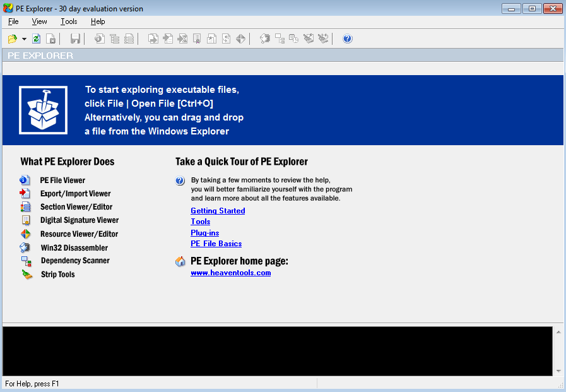This screenshot has width=566, height=392.
Task: Click the Close file toolbar icon
Action: pyautogui.click(x=51, y=39)
